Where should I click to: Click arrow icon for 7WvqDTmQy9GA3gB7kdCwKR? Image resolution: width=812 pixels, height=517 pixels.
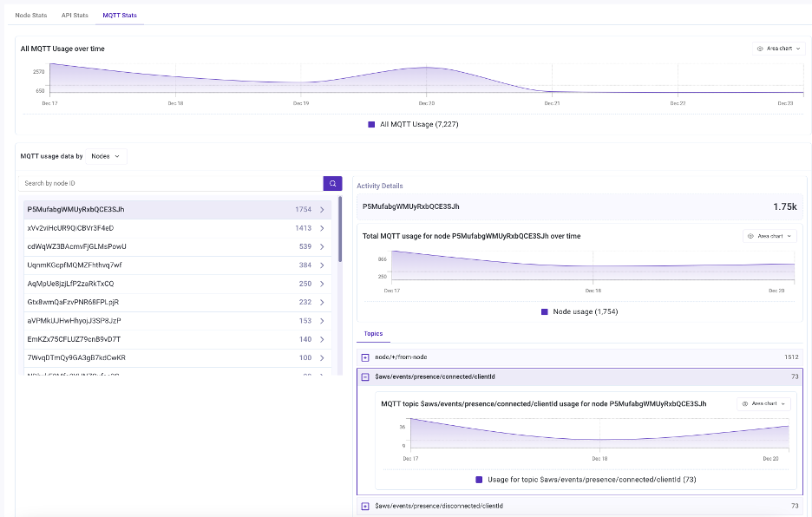tap(322, 358)
